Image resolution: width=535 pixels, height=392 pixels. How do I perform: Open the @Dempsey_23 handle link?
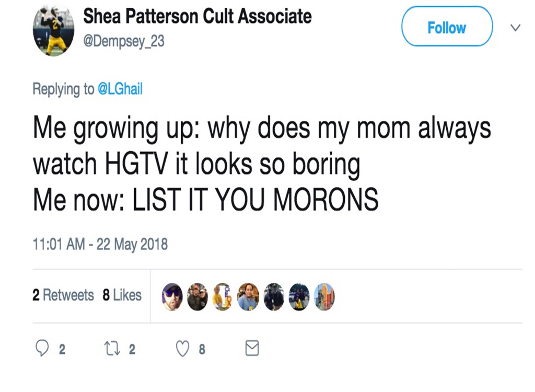124,41
